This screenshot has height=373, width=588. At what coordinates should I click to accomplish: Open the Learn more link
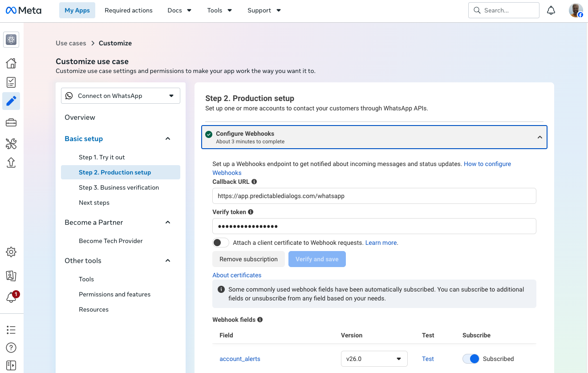coord(382,243)
